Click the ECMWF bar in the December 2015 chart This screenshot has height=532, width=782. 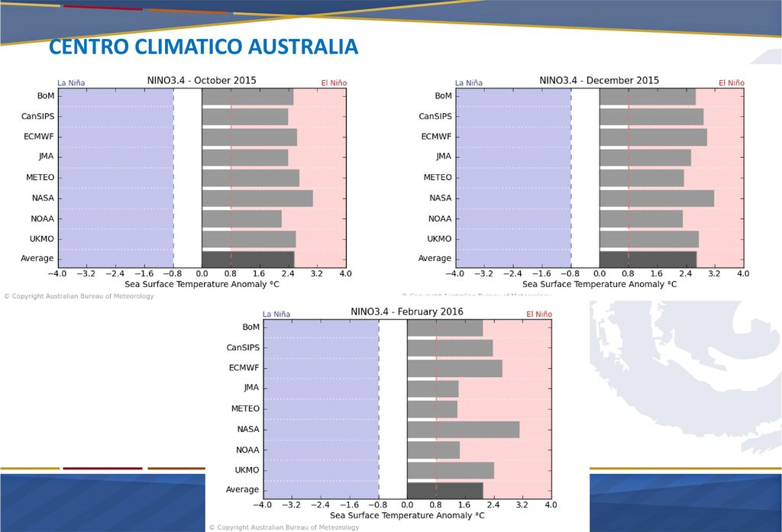(x=653, y=137)
